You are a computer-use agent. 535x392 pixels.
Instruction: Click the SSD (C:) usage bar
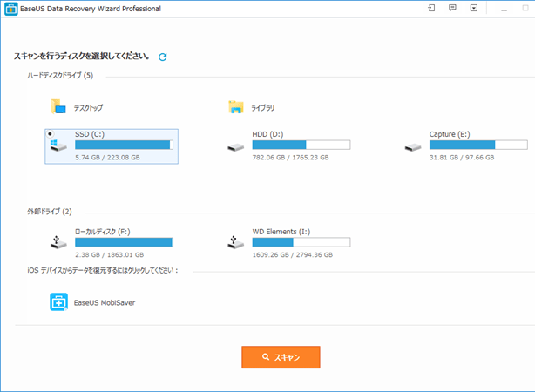click(x=125, y=145)
